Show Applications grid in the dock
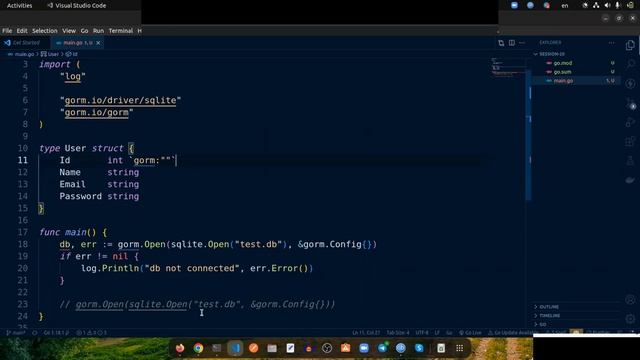The width and height of the screenshot is (640, 360). click(x=460, y=348)
